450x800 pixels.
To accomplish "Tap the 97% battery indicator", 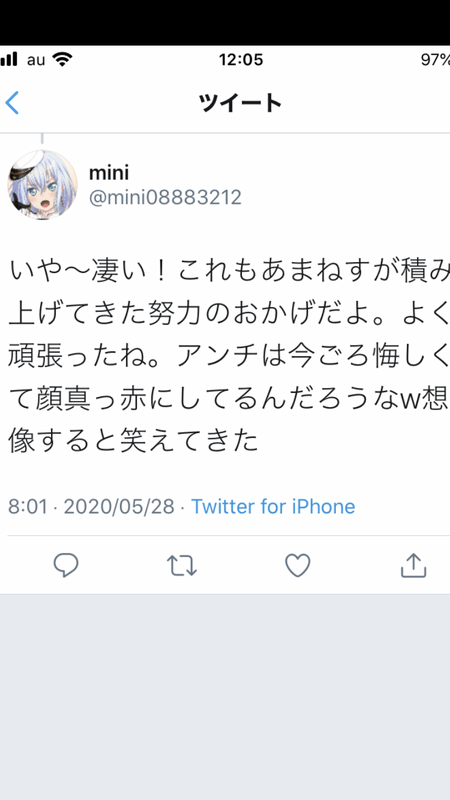I will pos(435,60).
